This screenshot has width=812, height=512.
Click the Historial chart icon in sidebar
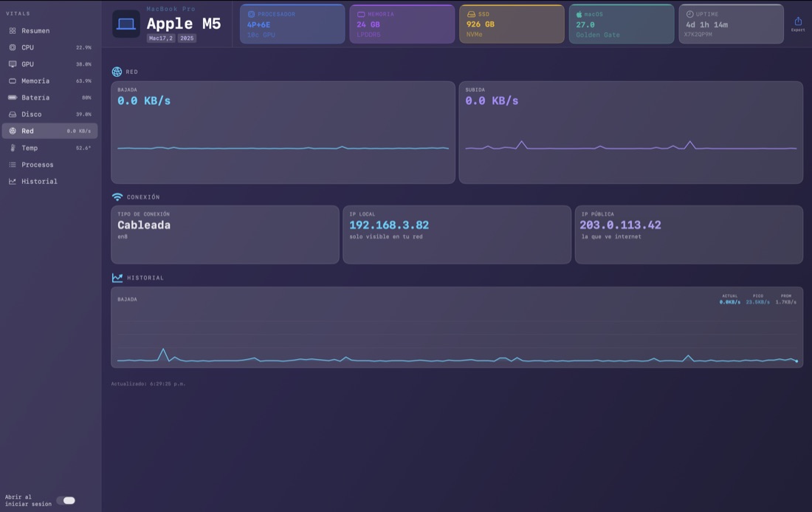click(x=13, y=181)
